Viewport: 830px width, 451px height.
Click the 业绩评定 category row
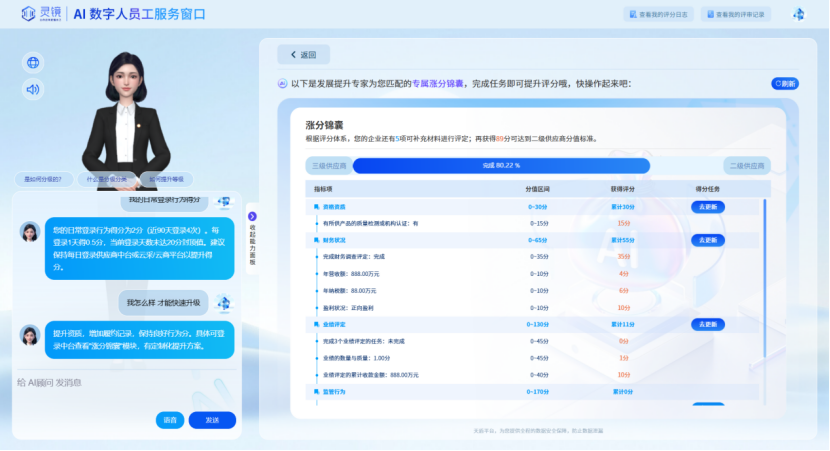[x=532, y=324]
